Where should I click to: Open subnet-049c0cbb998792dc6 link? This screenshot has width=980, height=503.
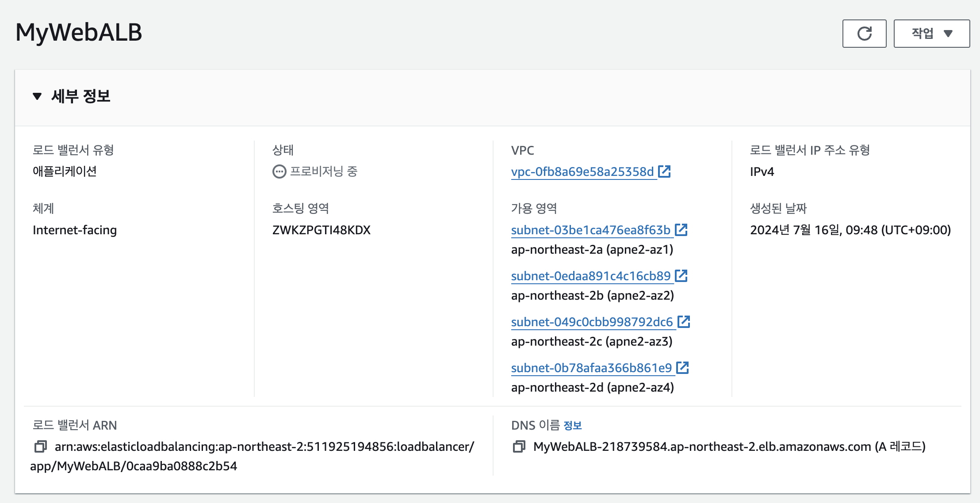click(592, 322)
